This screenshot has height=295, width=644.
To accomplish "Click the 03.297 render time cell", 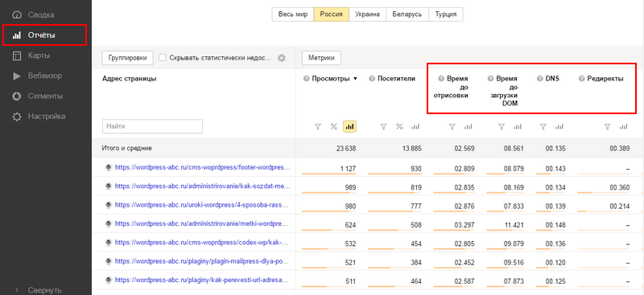I will [x=464, y=225].
